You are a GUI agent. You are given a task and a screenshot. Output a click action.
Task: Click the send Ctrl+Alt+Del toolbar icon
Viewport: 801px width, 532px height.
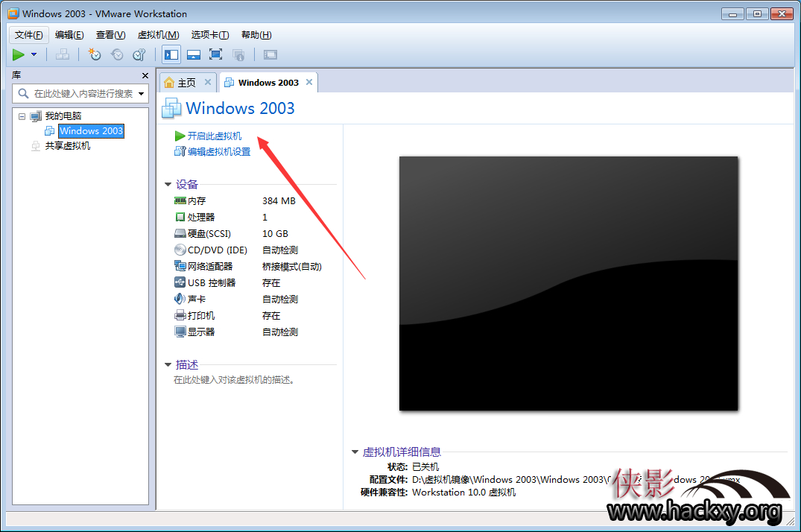(x=63, y=54)
